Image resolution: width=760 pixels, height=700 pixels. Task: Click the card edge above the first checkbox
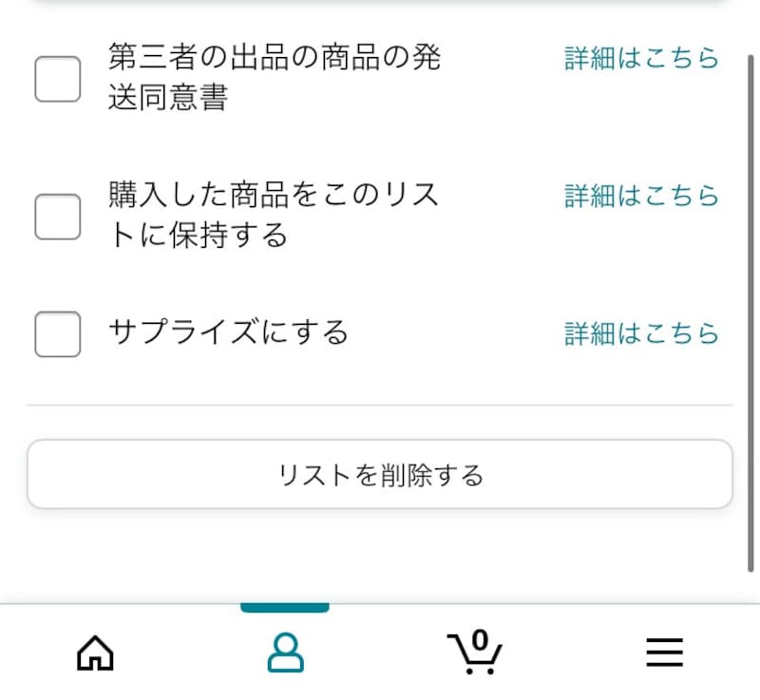380,4
